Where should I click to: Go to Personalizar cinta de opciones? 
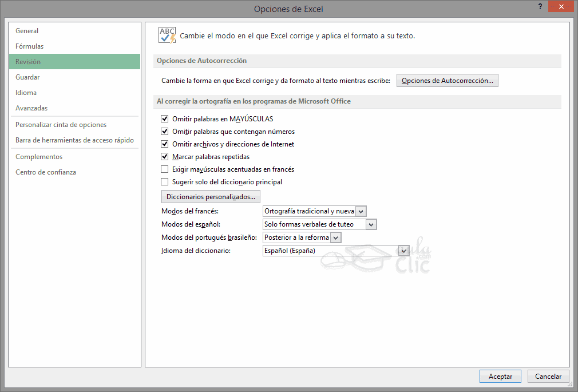click(x=61, y=125)
